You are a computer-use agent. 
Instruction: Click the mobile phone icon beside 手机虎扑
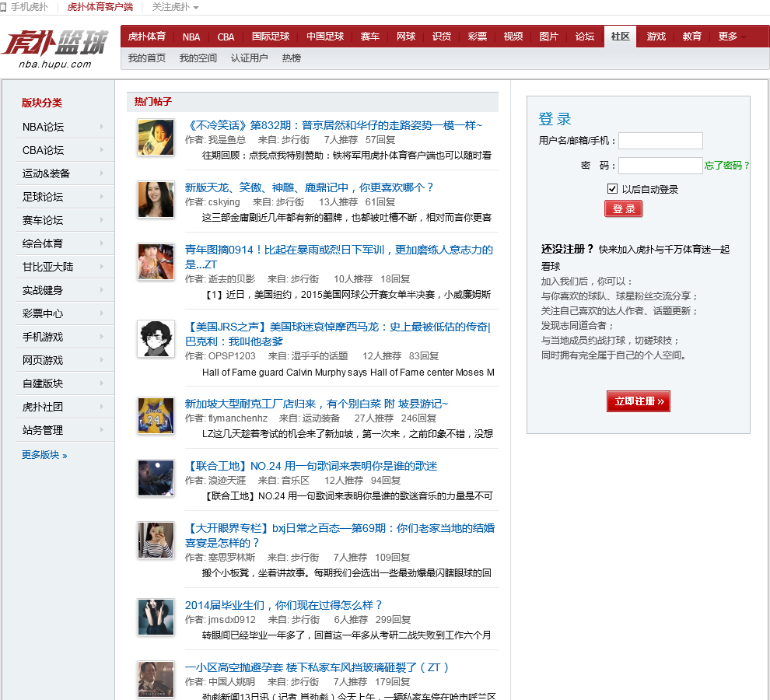[x=3, y=7]
